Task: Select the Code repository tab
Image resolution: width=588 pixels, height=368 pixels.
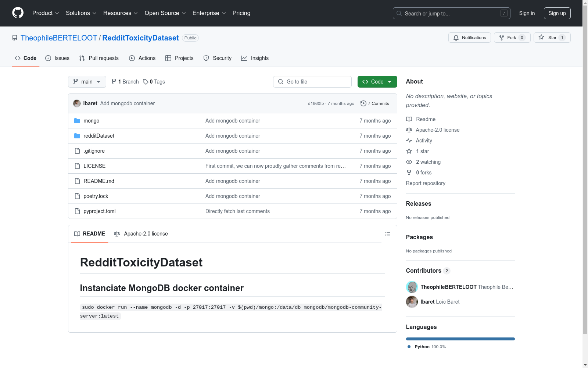Action: [x=26, y=58]
